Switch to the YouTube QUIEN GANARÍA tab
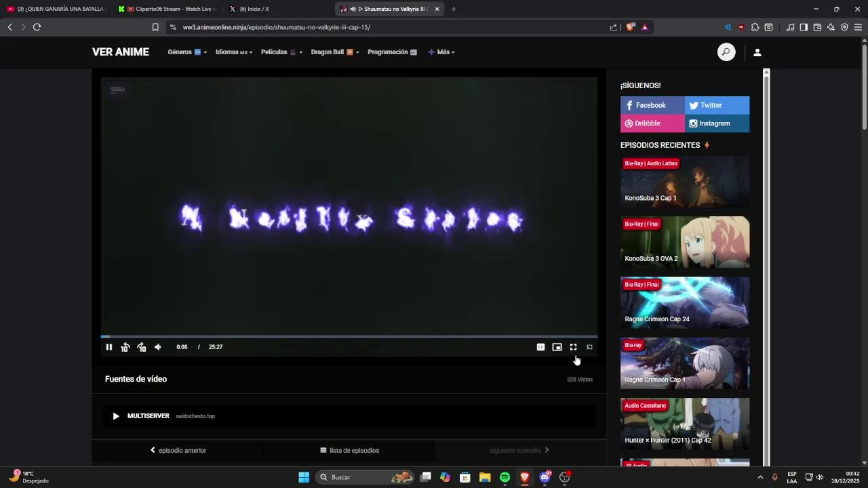 56,9
